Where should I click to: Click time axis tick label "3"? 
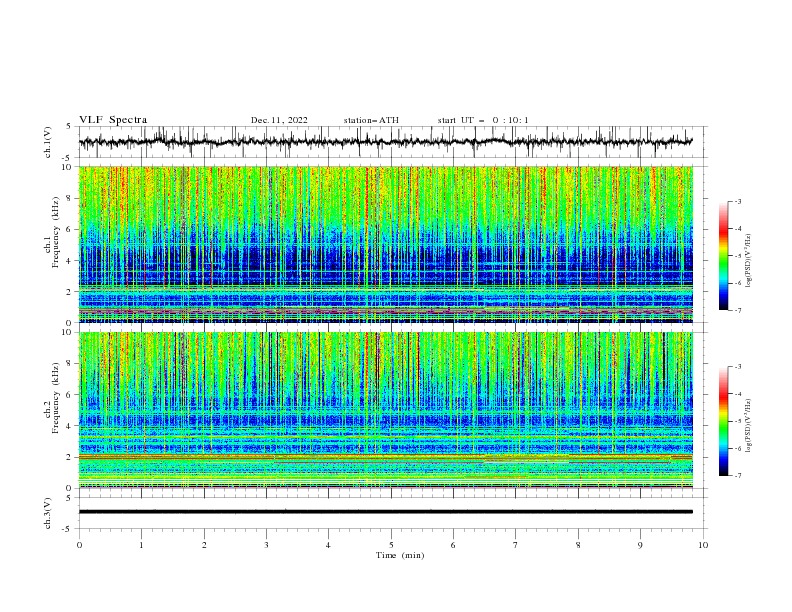tap(266, 545)
